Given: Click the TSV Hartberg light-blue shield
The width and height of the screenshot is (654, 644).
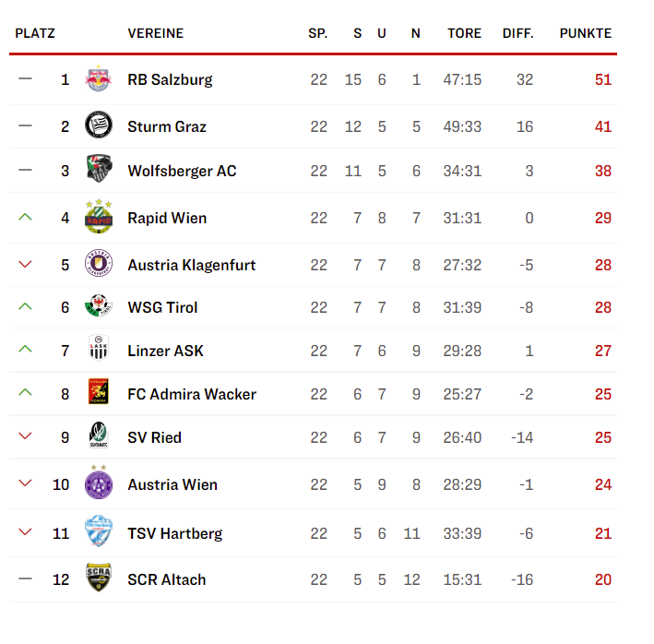Looking at the screenshot, I should coord(99,531).
